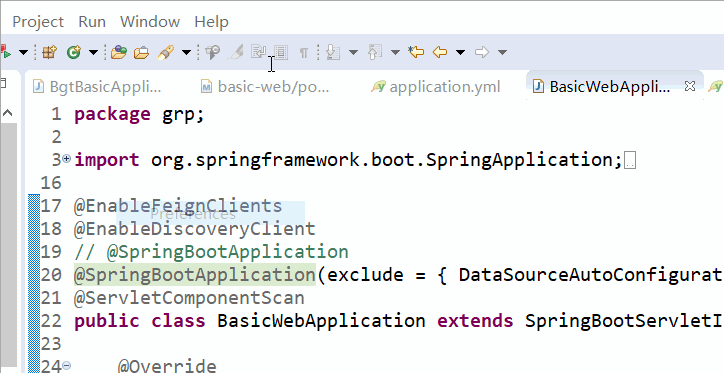Click the left panel's vertical scrollbar
Image resolution: width=724 pixels, height=373 pixels.
click(8, 245)
